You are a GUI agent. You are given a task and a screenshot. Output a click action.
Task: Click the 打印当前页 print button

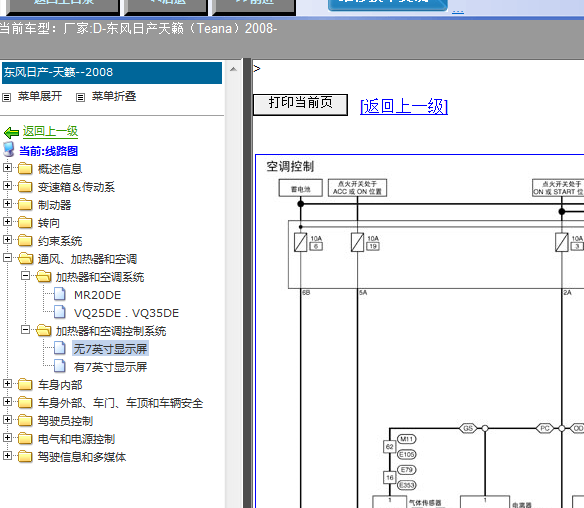[x=300, y=105]
